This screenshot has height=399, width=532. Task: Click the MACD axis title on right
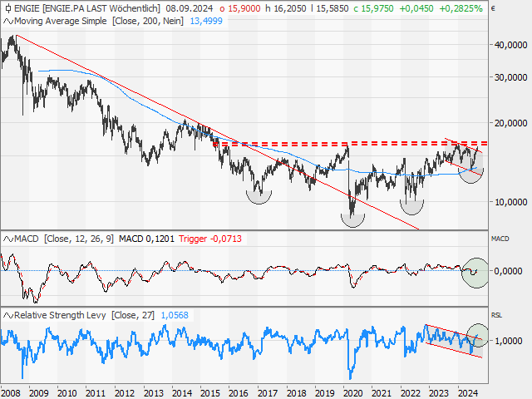coord(500,239)
